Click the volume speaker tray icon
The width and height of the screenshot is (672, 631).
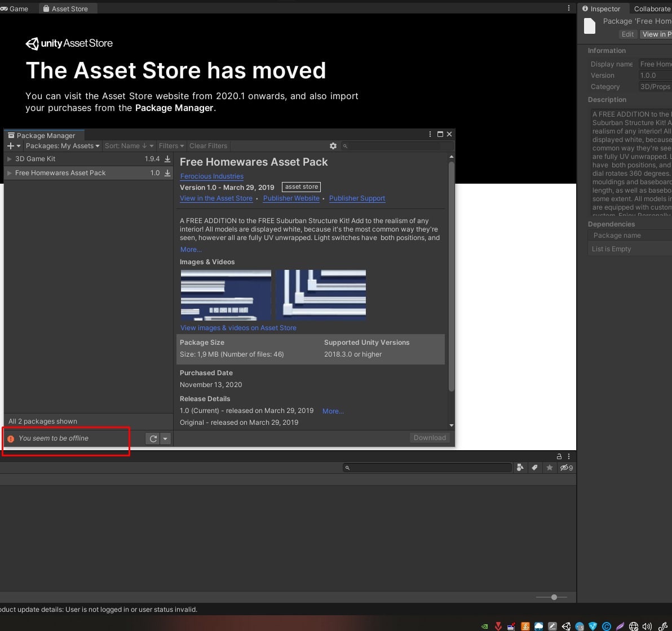point(647,626)
